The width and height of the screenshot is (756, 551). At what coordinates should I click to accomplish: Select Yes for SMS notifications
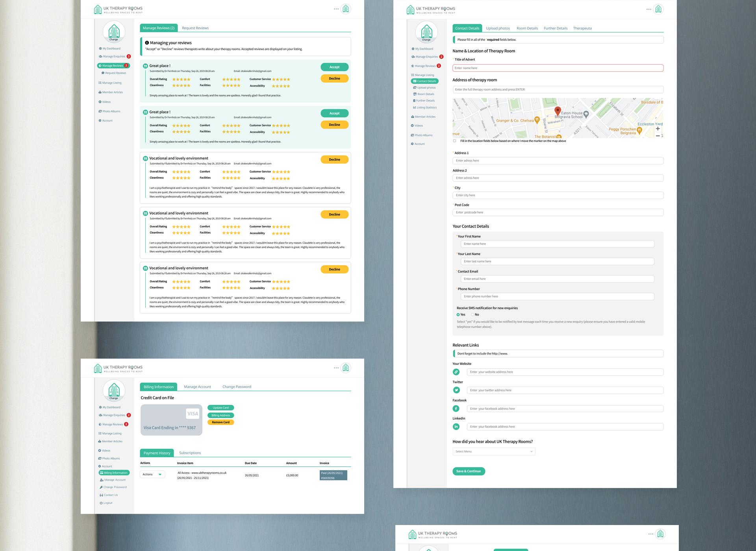[x=458, y=315]
